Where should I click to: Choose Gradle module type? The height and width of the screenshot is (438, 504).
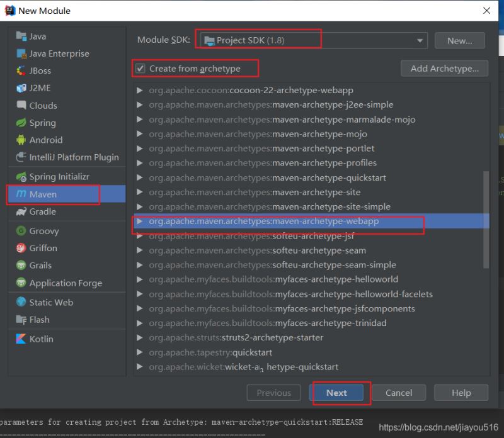point(67,211)
